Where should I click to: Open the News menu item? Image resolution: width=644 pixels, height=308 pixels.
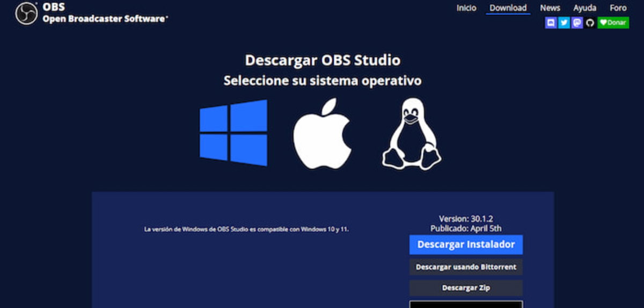coord(550,8)
